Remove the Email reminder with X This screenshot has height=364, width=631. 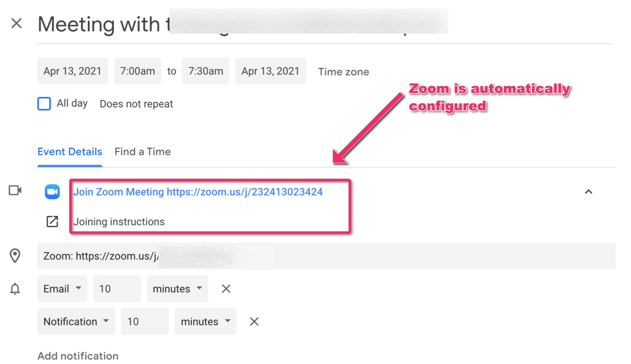(226, 289)
